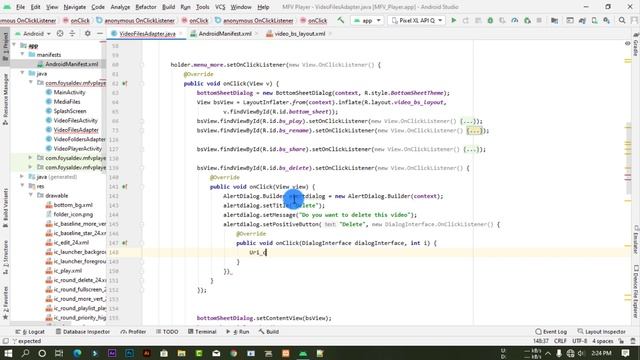640x360 pixels.
Task: Click the Select Opened File target icon
Action: (x=60, y=33)
